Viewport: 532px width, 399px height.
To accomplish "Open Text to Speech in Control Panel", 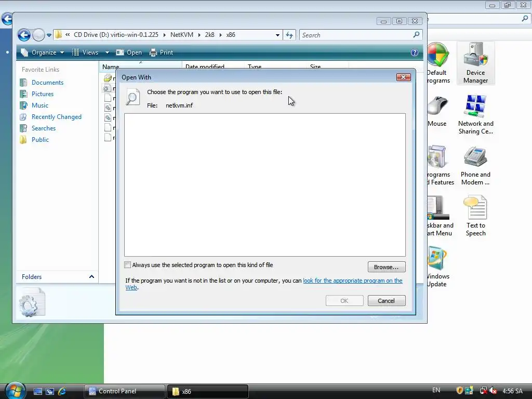I will [475, 216].
